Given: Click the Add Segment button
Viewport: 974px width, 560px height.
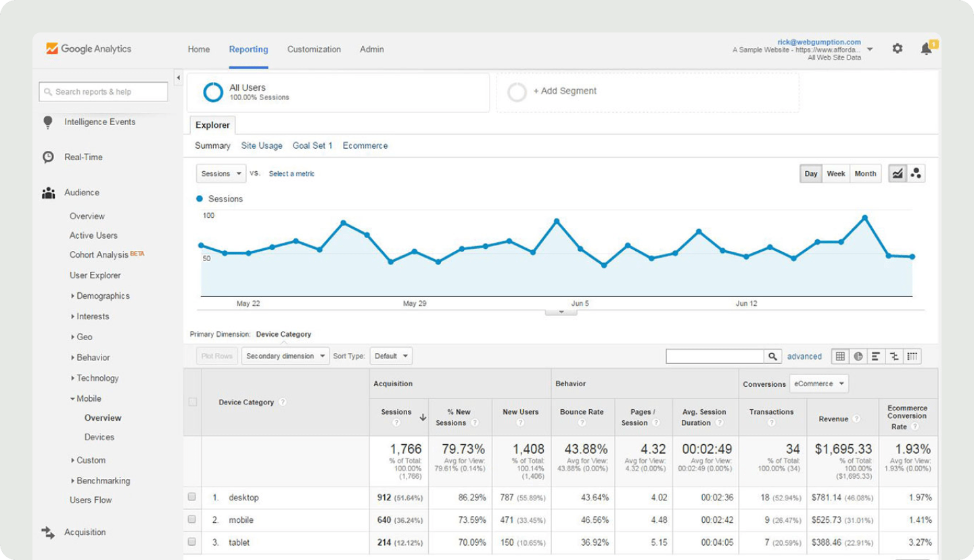Looking at the screenshot, I should click(566, 91).
